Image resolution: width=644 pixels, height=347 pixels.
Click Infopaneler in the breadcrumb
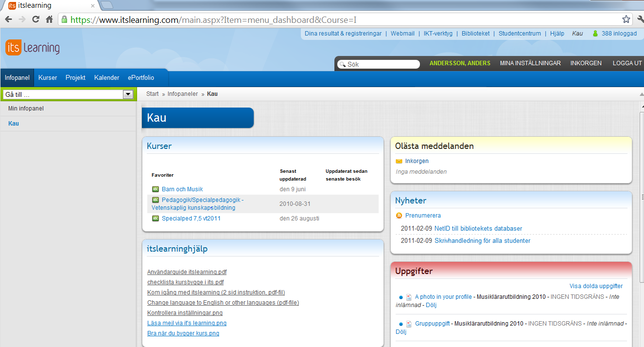tap(183, 94)
